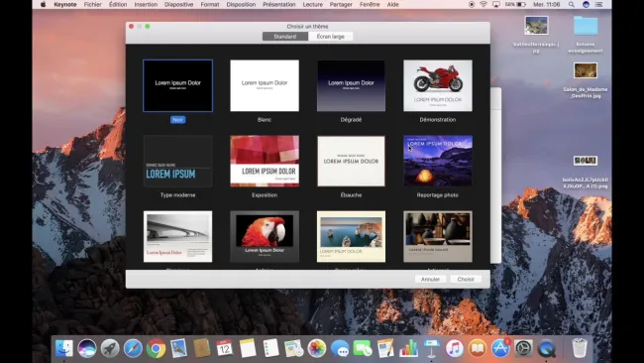Open the Fichier menu
The width and height of the screenshot is (644, 363).
92,5
